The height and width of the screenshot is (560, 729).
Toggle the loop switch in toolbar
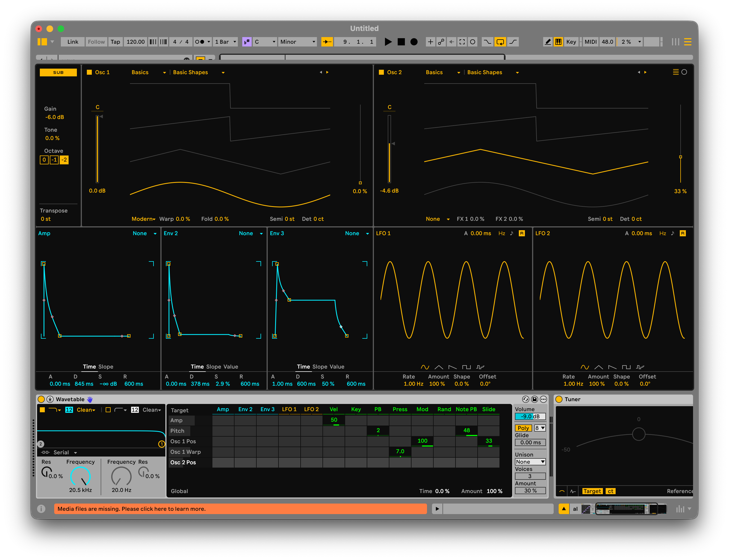pyautogui.click(x=500, y=42)
